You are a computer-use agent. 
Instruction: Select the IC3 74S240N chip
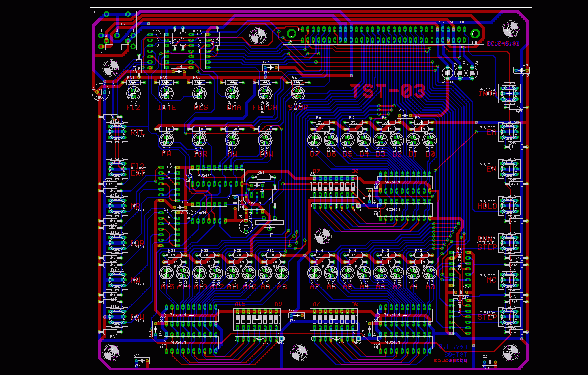405,343
